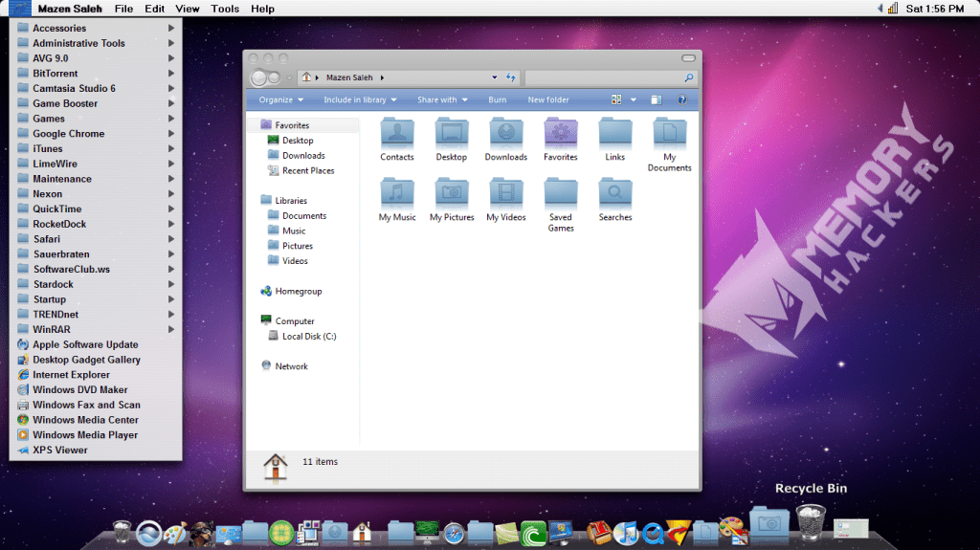
Task: Click the change view icon
Action: (x=616, y=100)
